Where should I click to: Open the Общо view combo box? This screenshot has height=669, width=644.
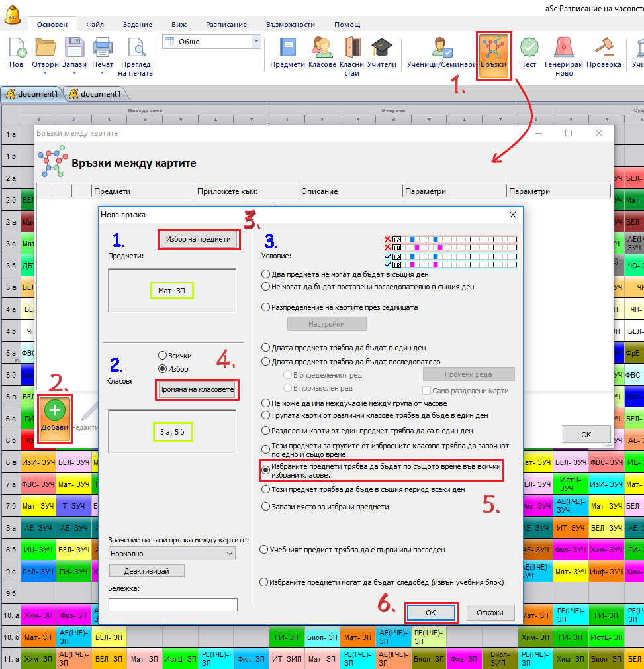coord(212,42)
